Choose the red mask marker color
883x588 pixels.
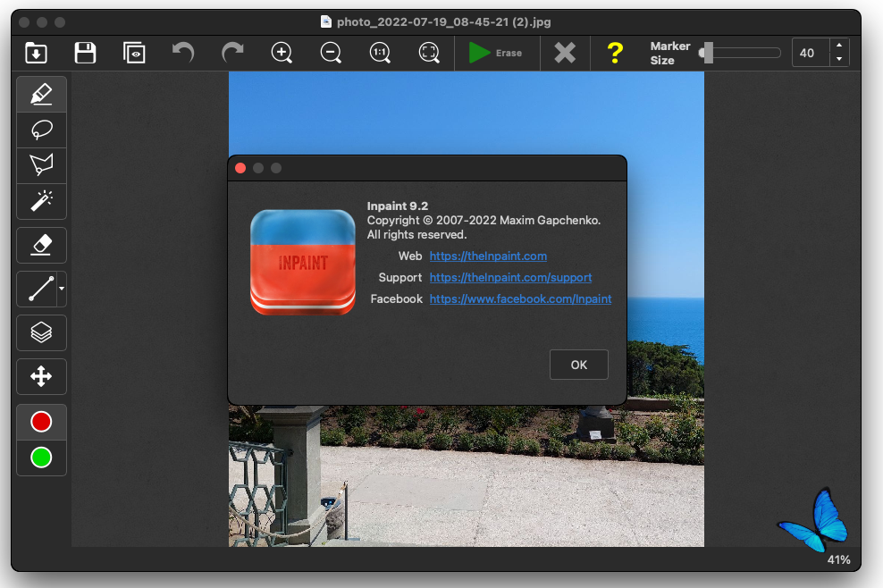coord(42,422)
